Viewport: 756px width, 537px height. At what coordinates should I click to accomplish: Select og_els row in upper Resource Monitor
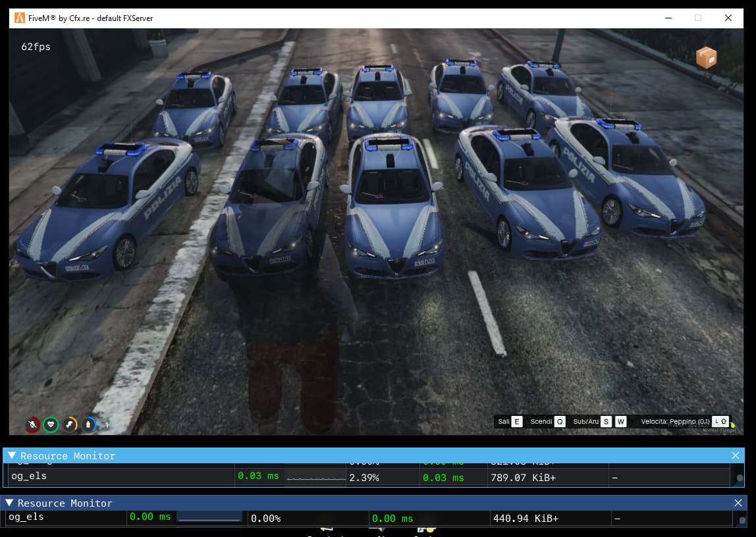pyautogui.click(x=368, y=477)
